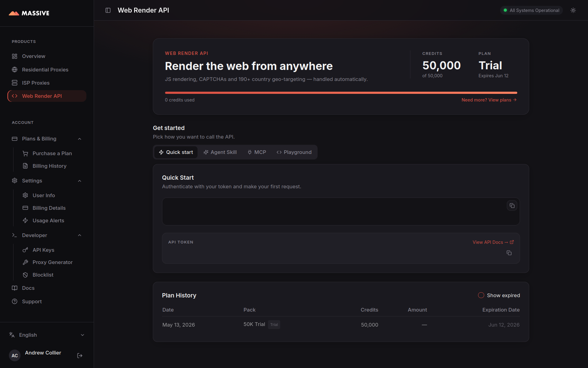
Task: Click the Credits column header
Action: 369,310
